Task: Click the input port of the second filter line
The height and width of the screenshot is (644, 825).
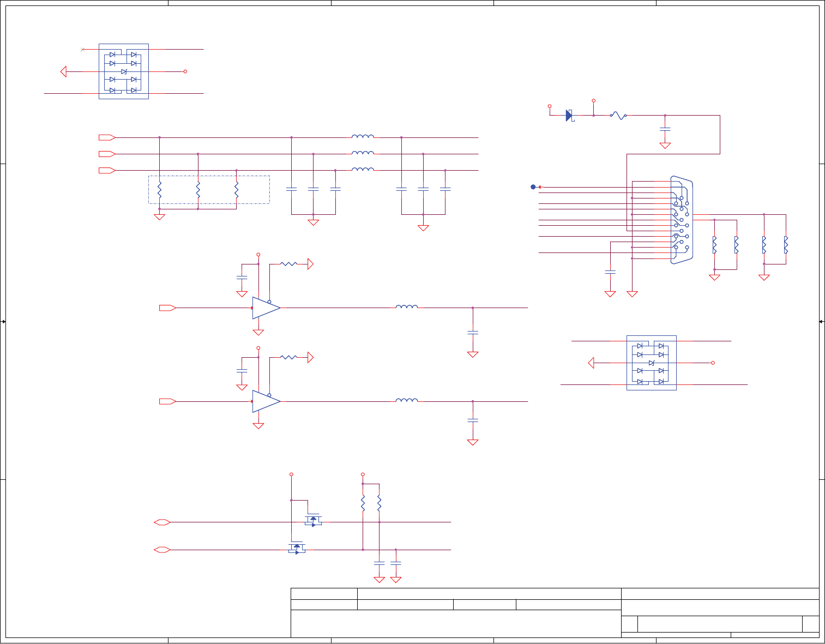Action: pos(107,154)
